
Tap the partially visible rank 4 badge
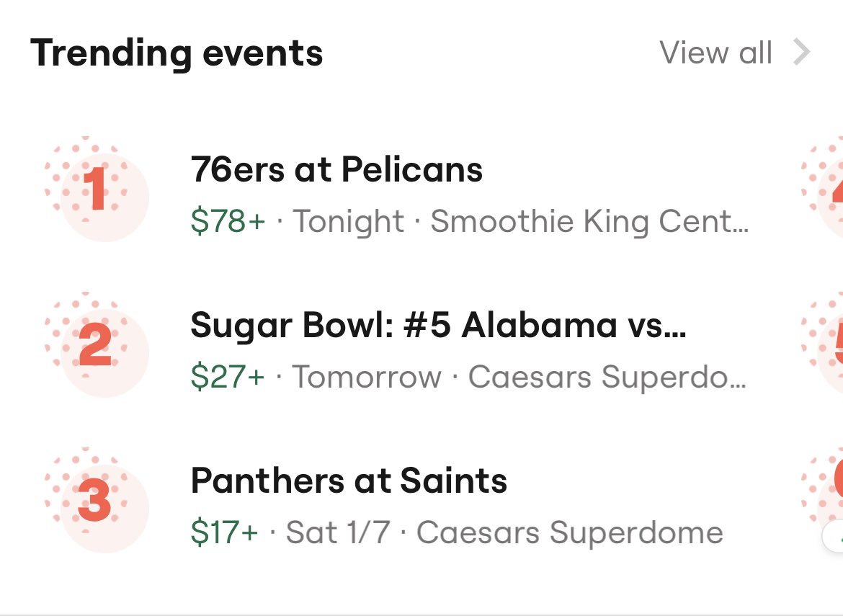823,189
